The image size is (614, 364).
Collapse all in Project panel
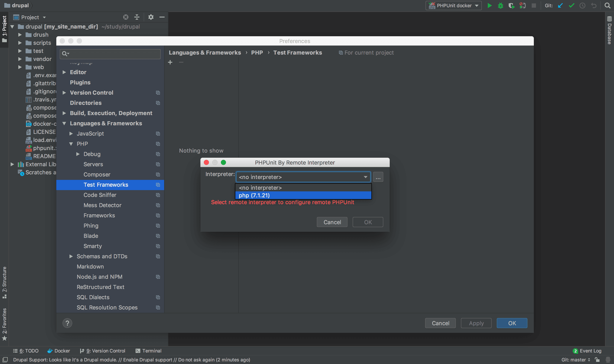pyautogui.click(x=137, y=17)
